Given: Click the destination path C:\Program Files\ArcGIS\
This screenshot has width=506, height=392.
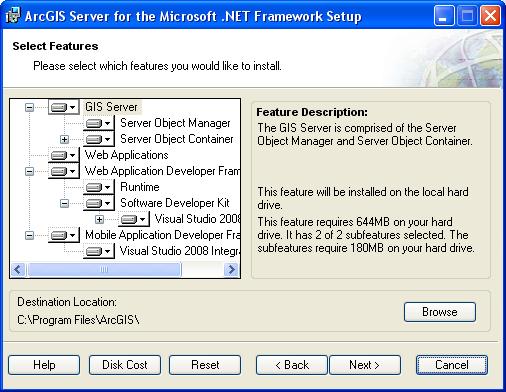Looking at the screenshot, I should pos(78,320).
